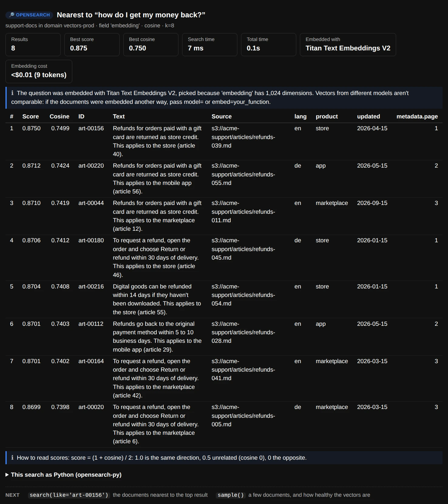Image resolution: width=448 pixels, height=504 pixels.
Task: Click the Cosine column header
Action: point(59,117)
